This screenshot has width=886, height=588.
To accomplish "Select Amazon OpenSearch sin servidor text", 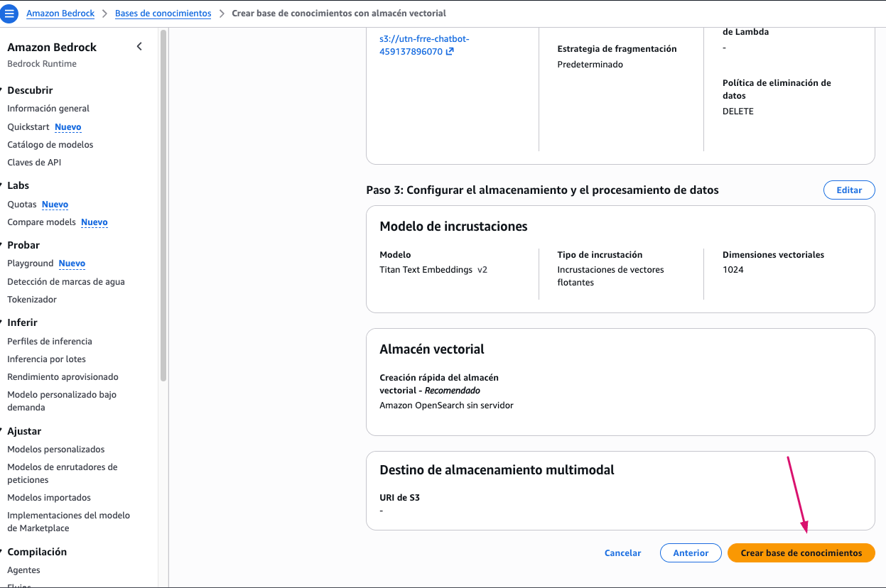I will (x=446, y=405).
